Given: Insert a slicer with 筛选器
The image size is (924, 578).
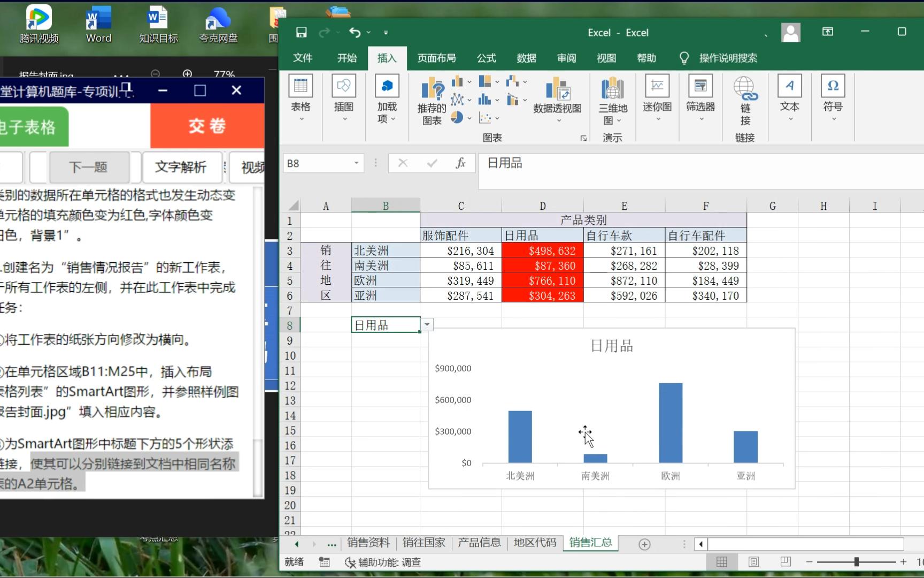Looking at the screenshot, I should 700,96.
